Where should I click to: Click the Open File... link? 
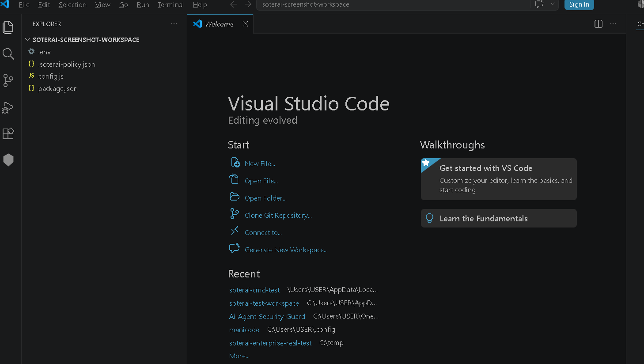261,181
